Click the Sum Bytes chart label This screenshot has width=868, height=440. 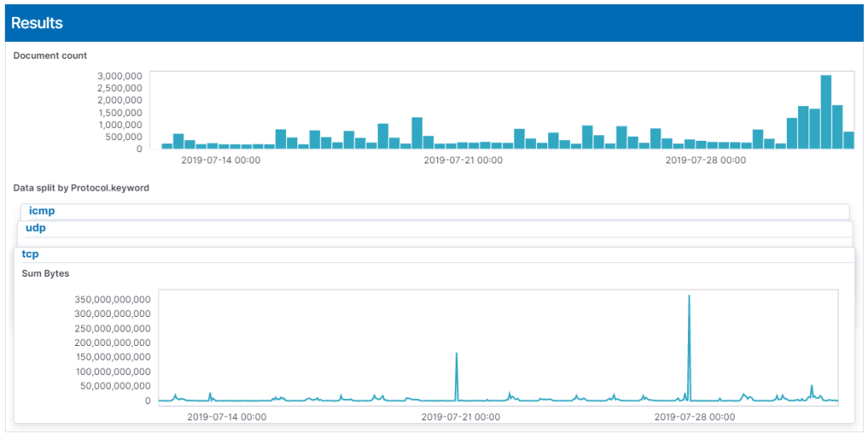tap(45, 273)
